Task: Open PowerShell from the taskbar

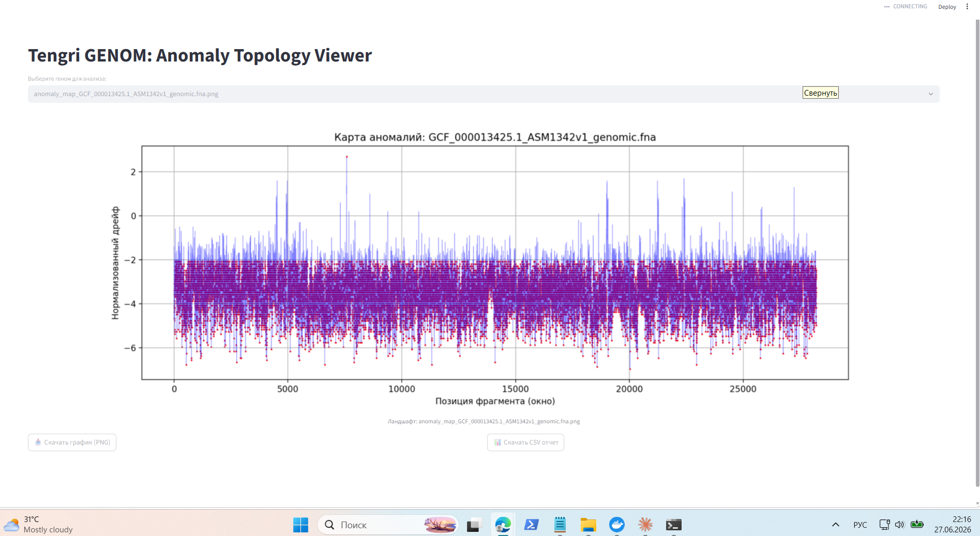Action: click(531, 525)
